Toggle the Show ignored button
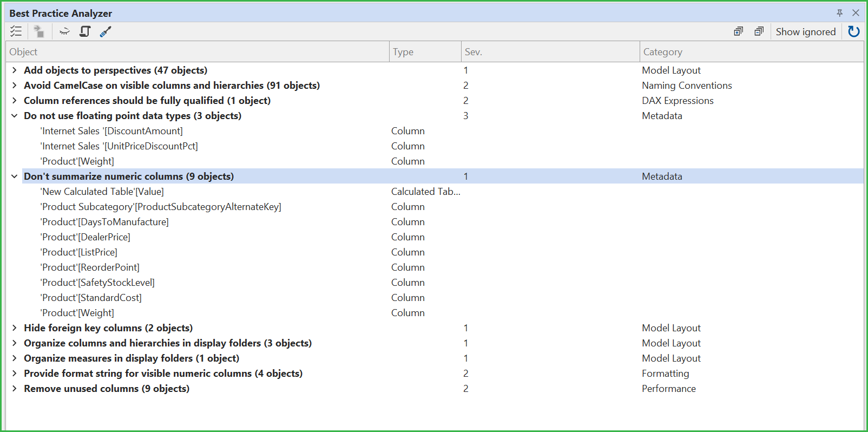The image size is (868, 432). pyautogui.click(x=805, y=31)
